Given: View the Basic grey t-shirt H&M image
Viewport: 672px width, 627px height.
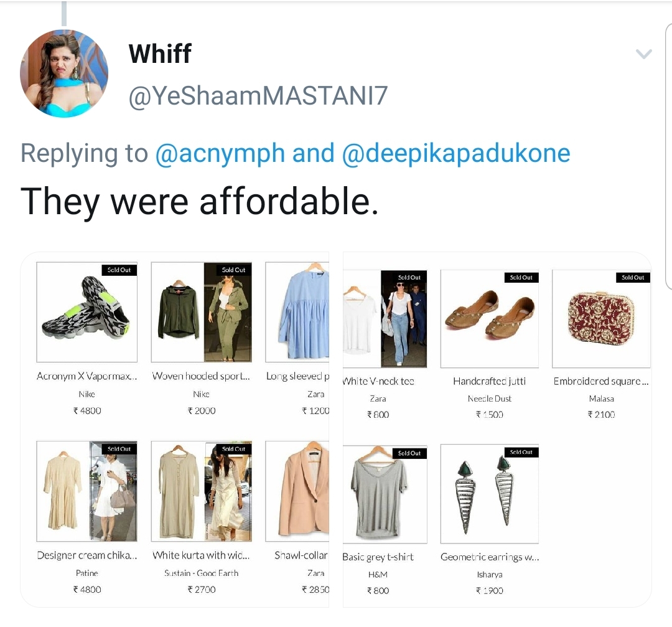Looking at the screenshot, I should (x=385, y=494).
